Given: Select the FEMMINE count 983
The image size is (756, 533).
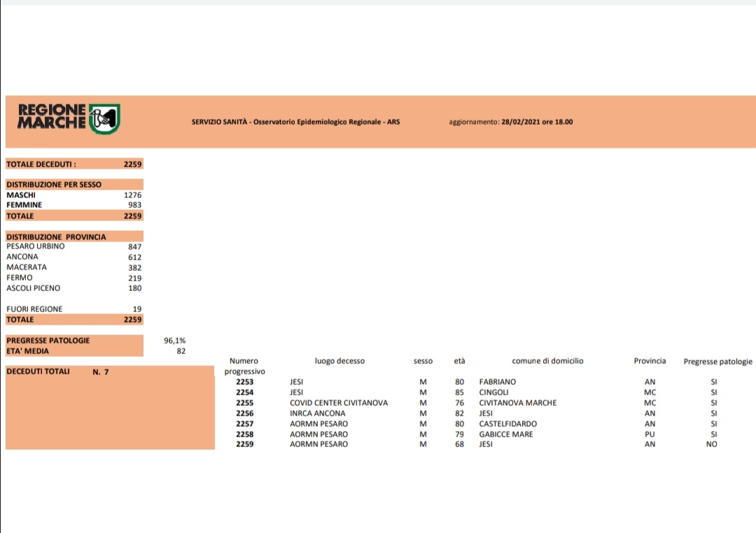Looking at the screenshot, I should (x=134, y=205).
